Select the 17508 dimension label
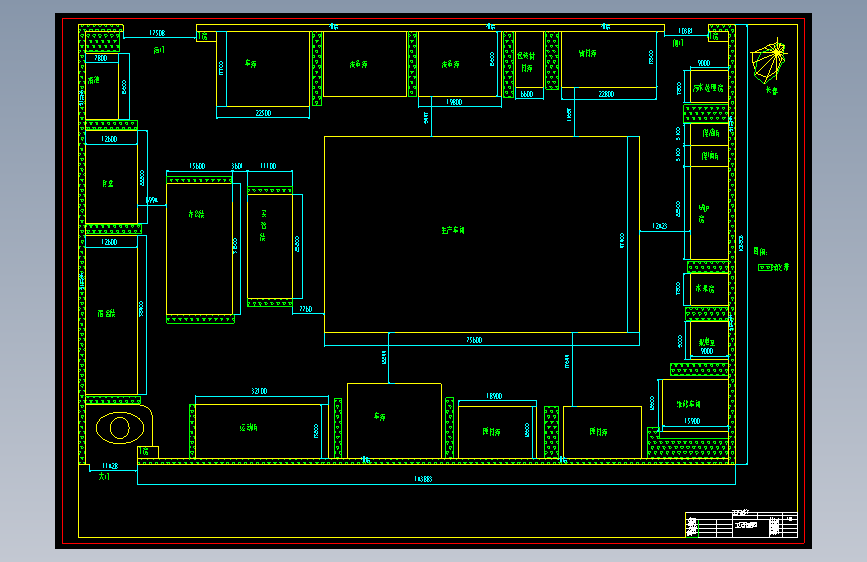This screenshot has height=562, width=867. click(x=157, y=33)
